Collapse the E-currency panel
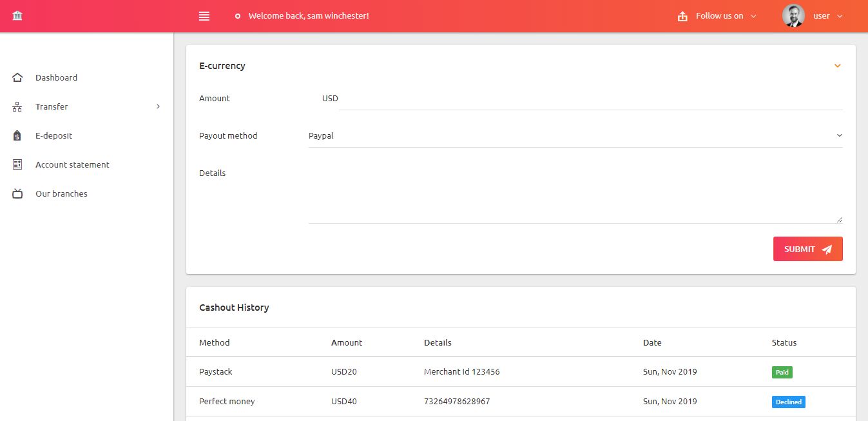This screenshot has height=421, width=868. click(837, 65)
